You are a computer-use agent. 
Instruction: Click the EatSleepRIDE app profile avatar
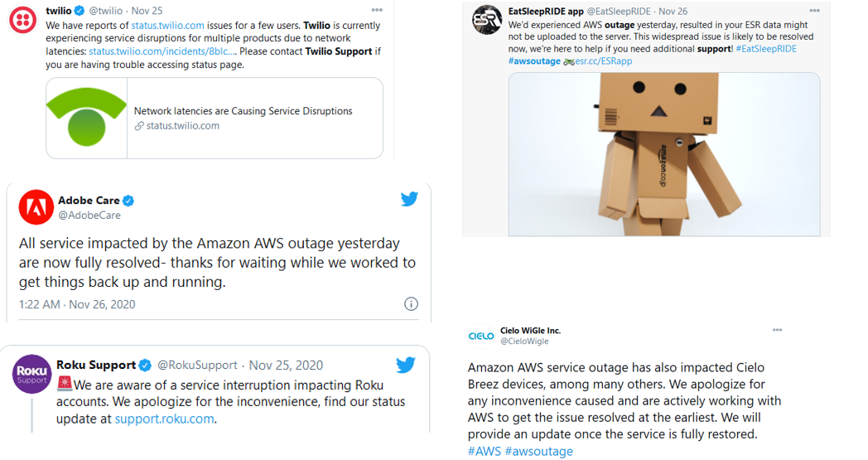487,20
